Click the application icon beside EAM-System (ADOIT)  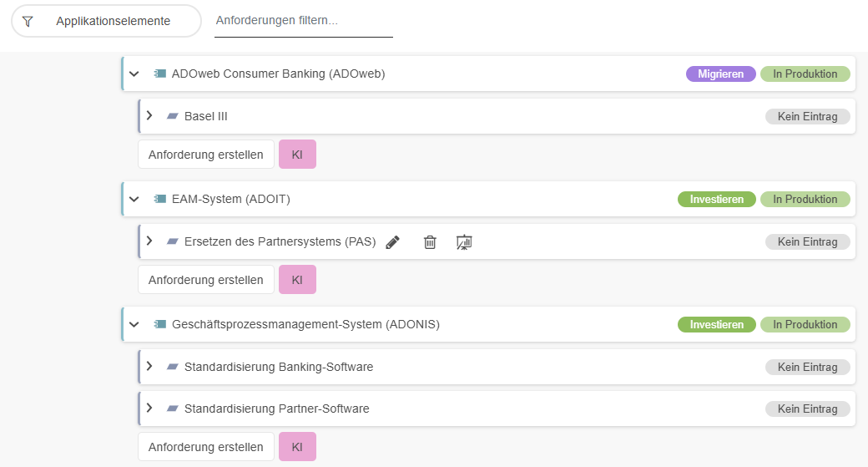point(159,199)
